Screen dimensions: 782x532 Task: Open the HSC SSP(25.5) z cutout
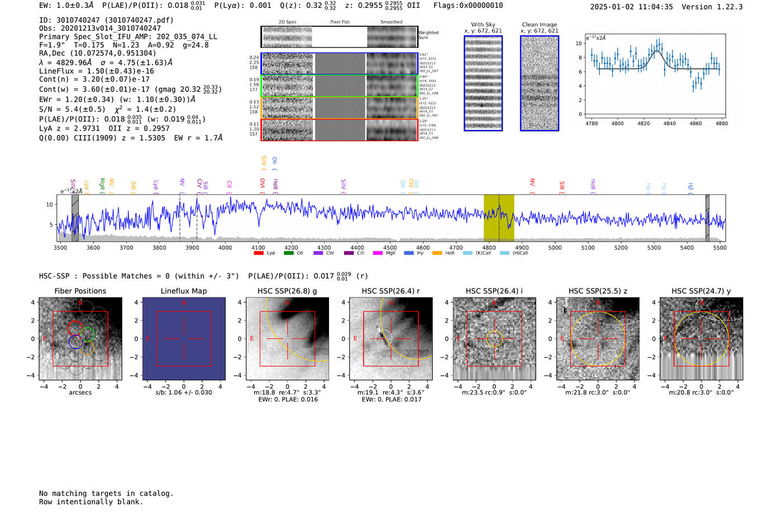[x=598, y=339]
